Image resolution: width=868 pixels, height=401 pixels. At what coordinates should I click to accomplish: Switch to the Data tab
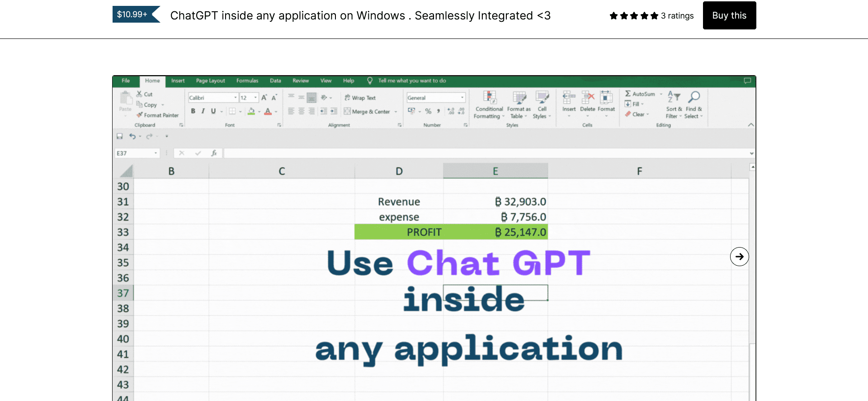[x=275, y=81]
